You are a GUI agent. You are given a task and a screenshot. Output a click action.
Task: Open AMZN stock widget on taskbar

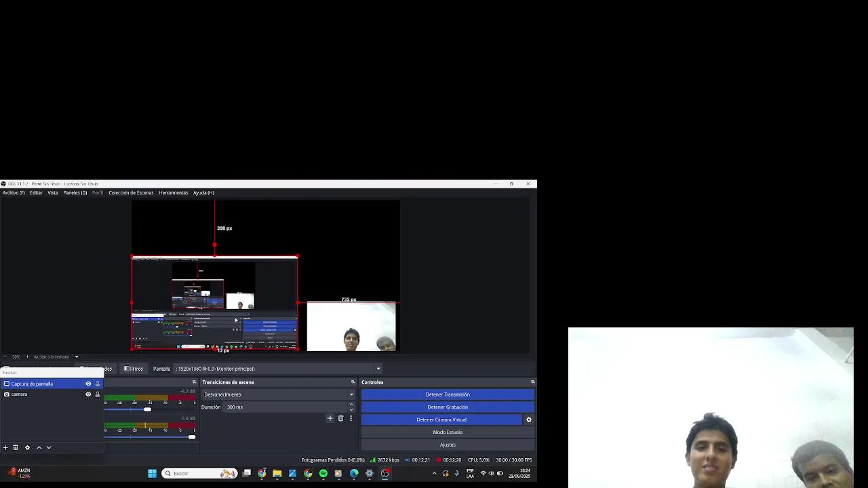click(19, 472)
